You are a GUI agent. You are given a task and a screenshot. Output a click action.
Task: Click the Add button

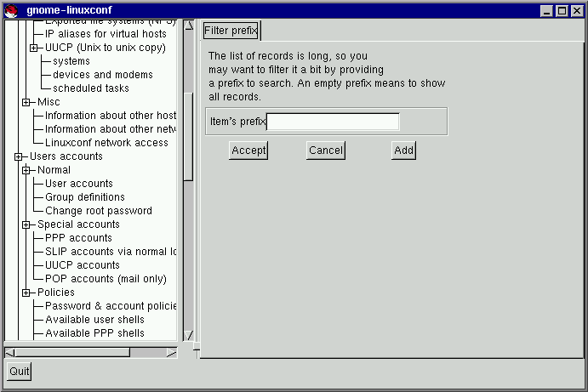click(x=403, y=151)
